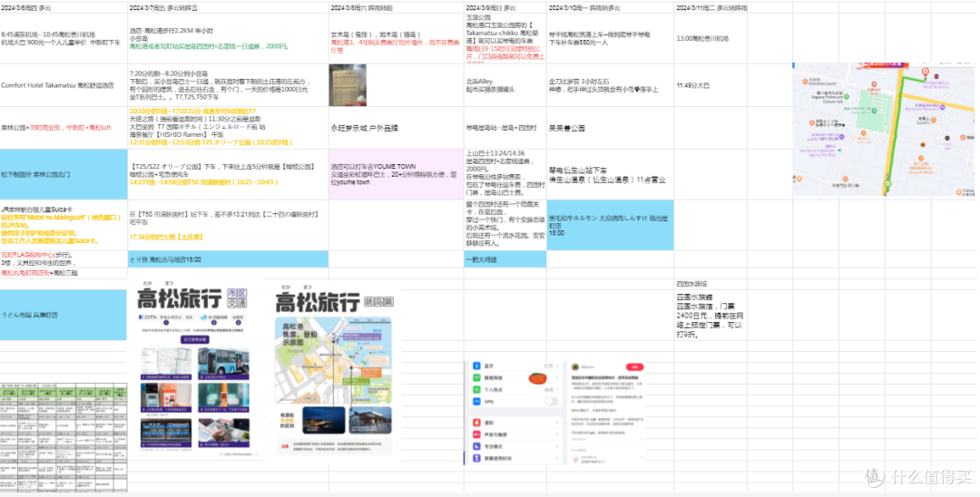This screenshot has width=980, height=497.
Task: Select the 北浜Alley cell
Action: pyautogui.click(x=505, y=85)
